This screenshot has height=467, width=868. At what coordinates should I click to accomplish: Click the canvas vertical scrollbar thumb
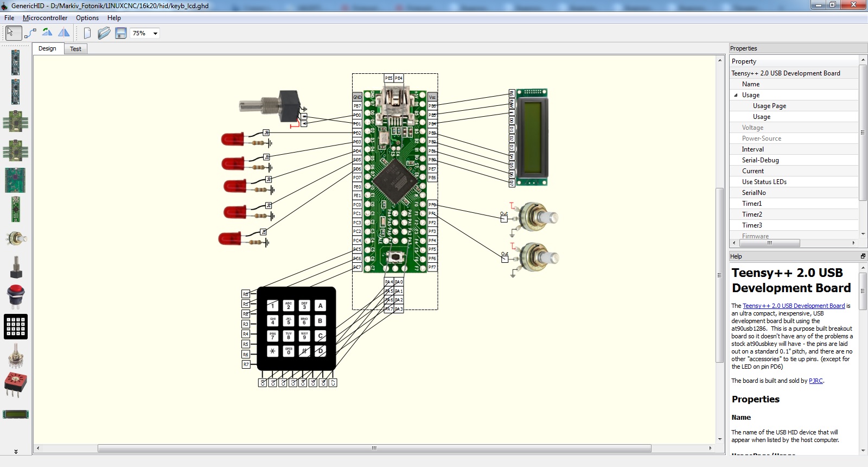click(x=720, y=275)
